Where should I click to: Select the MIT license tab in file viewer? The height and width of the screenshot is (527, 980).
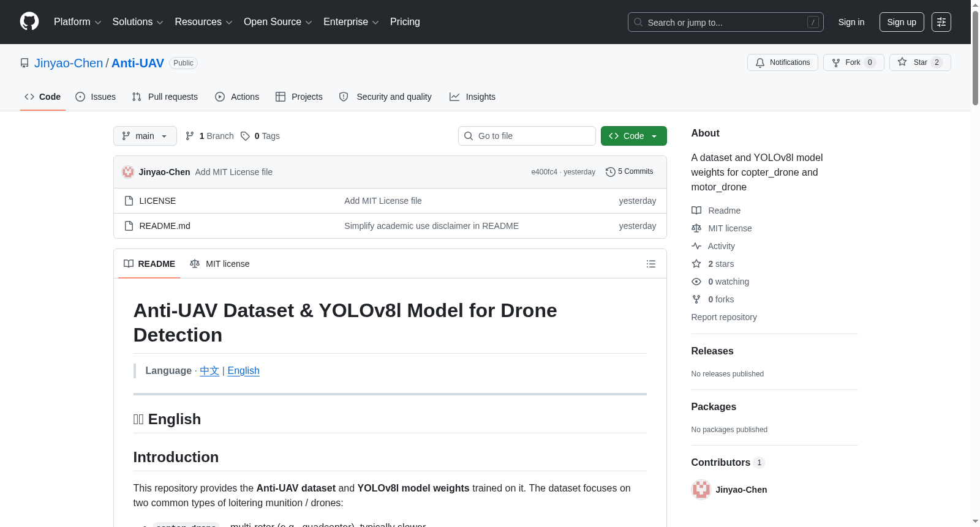tap(220, 264)
